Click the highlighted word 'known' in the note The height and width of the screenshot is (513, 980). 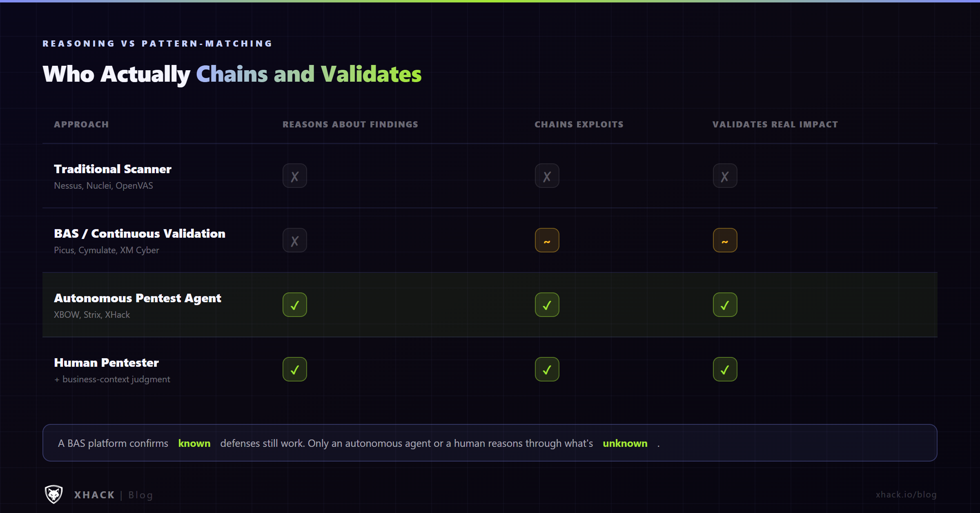[194, 444]
